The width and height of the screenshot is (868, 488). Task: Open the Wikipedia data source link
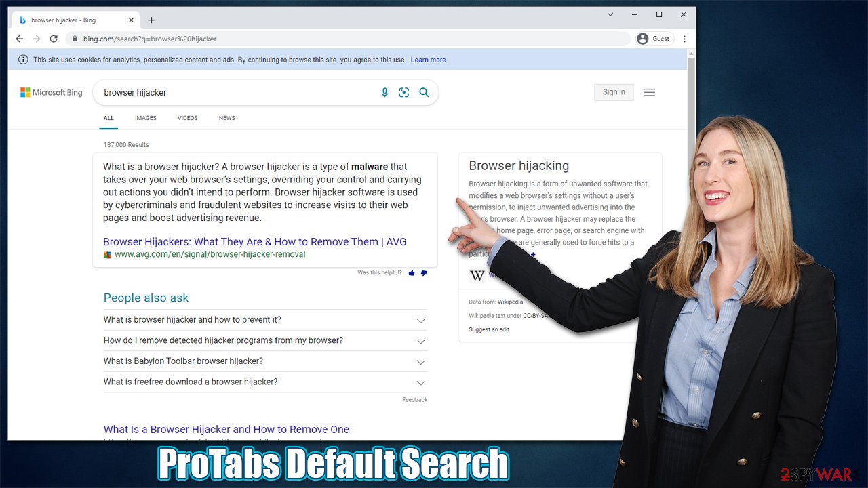[x=511, y=302]
